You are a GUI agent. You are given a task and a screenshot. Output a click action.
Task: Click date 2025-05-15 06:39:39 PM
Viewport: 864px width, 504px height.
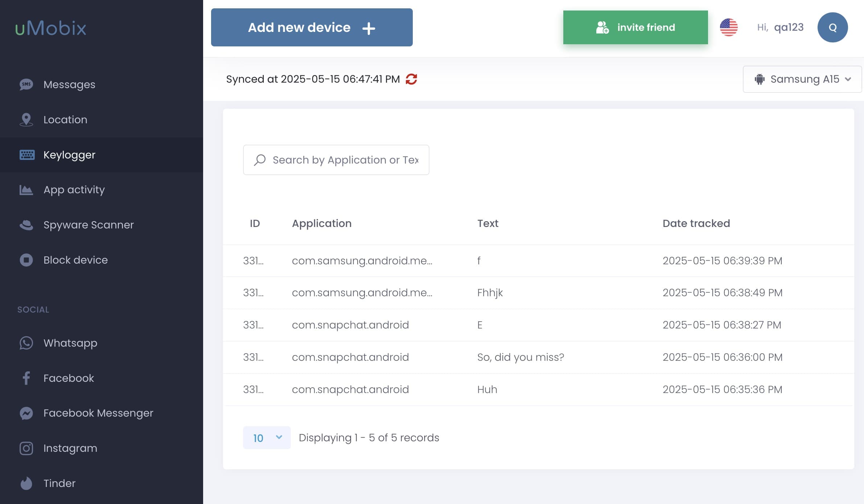(723, 261)
